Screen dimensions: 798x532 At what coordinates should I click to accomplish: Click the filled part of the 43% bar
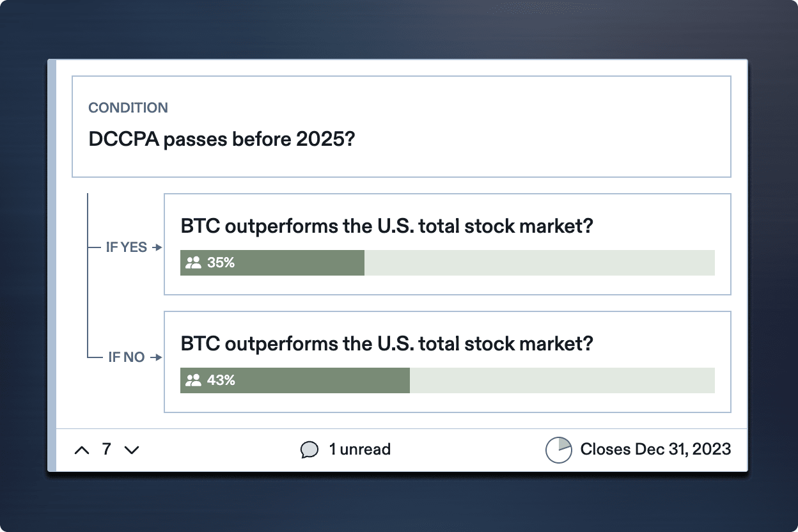320,380
